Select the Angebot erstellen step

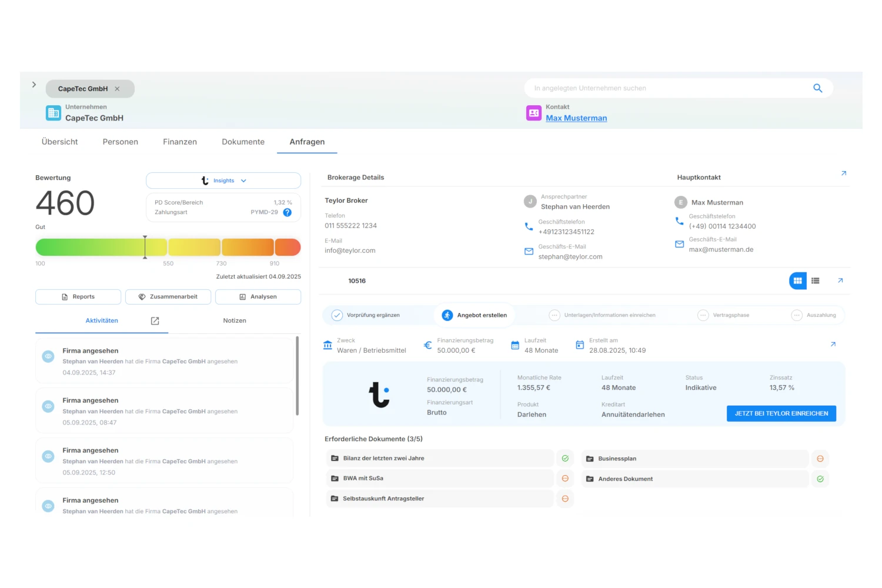475,315
